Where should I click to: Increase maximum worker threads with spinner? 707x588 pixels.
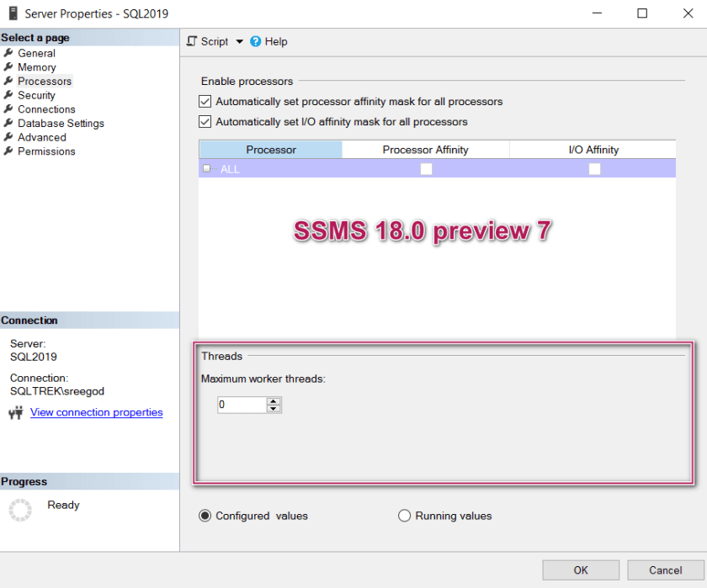[x=273, y=401]
